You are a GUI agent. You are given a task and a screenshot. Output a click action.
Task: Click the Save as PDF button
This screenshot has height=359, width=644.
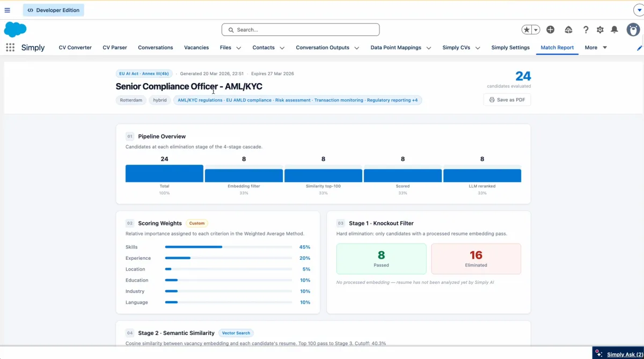point(507,100)
